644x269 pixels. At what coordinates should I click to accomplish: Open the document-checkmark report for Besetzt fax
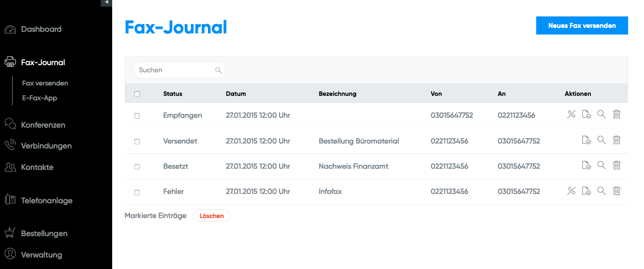pos(586,165)
